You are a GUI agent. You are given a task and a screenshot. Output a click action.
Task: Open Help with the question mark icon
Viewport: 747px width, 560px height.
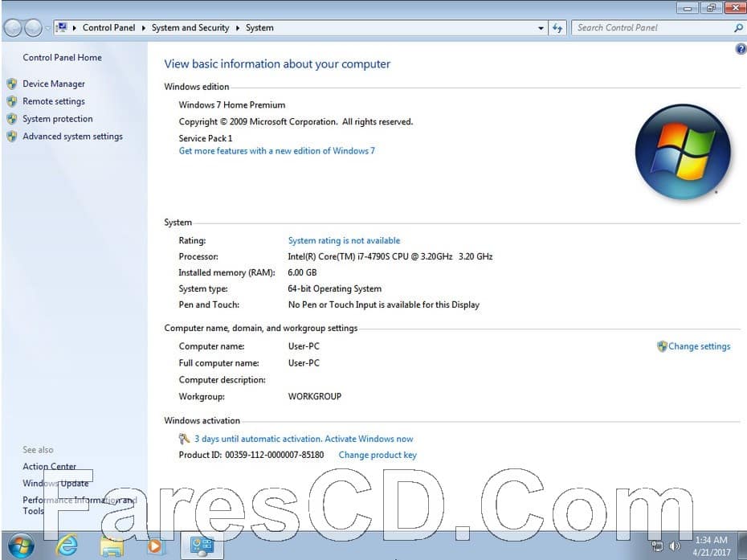pos(741,49)
